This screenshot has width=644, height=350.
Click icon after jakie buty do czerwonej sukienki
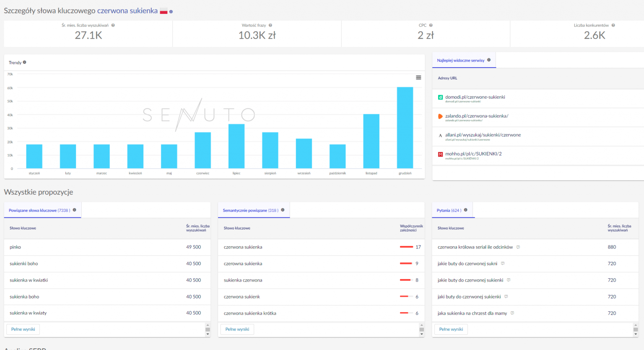pyautogui.click(x=509, y=280)
